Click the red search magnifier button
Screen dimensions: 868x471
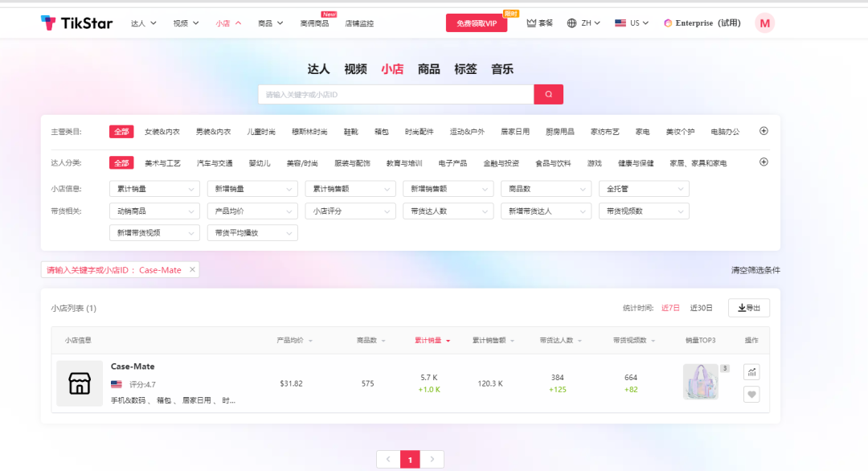[x=548, y=95]
